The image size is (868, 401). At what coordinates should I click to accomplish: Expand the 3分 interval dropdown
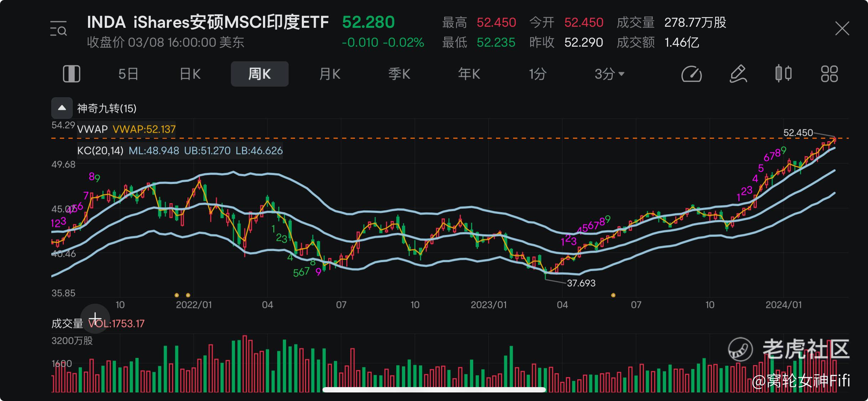click(x=609, y=74)
